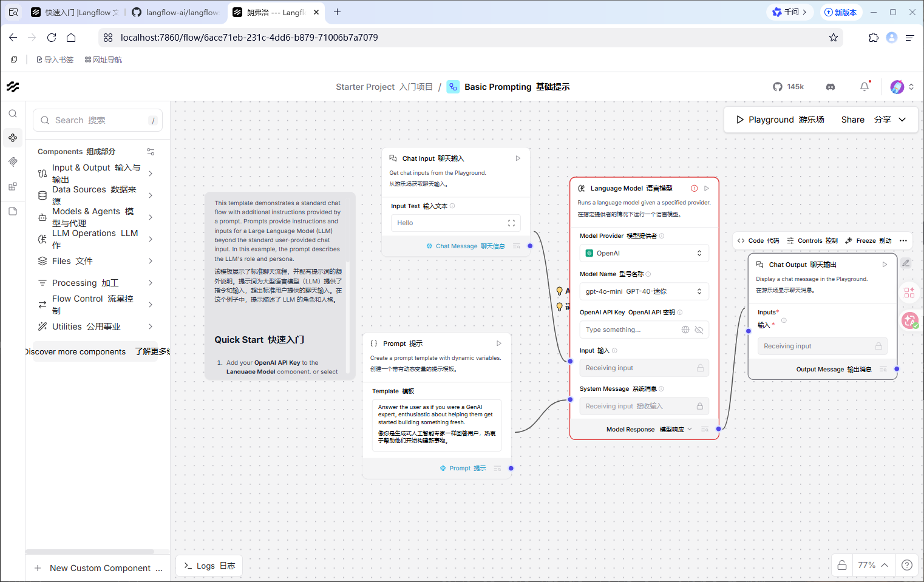Run the Chat Input component play icon

(x=518, y=158)
